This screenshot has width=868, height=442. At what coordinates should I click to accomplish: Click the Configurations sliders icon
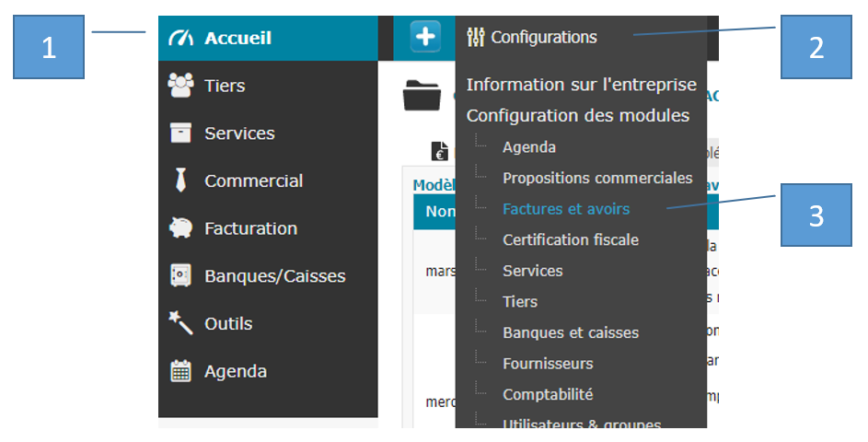tap(476, 37)
